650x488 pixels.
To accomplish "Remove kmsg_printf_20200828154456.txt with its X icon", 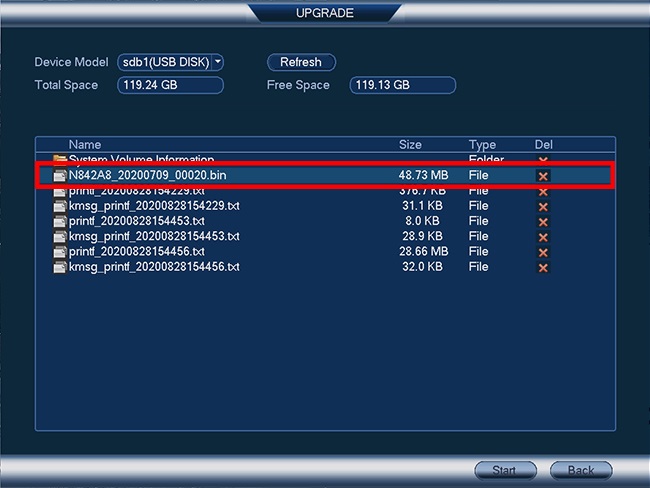I will [x=543, y=268].
